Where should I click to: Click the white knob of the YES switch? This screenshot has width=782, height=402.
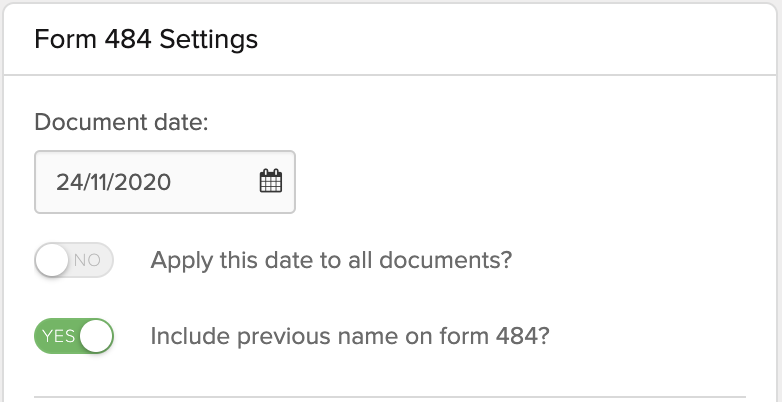(96, 336)
